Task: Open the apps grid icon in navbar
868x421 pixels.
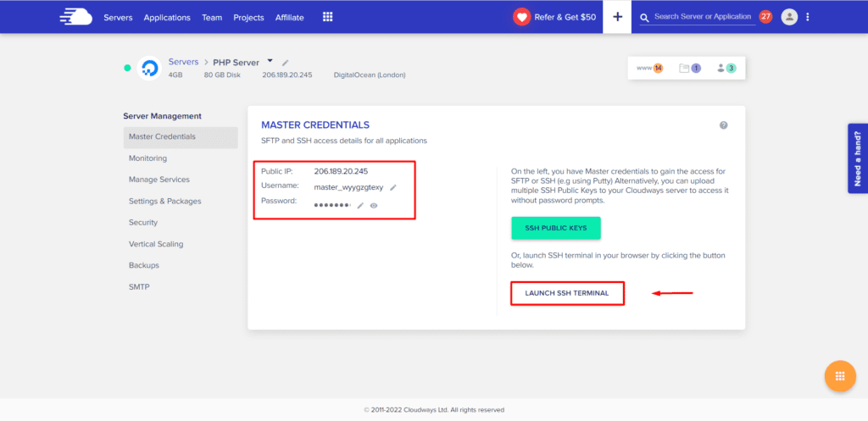Action: (328, 17)
